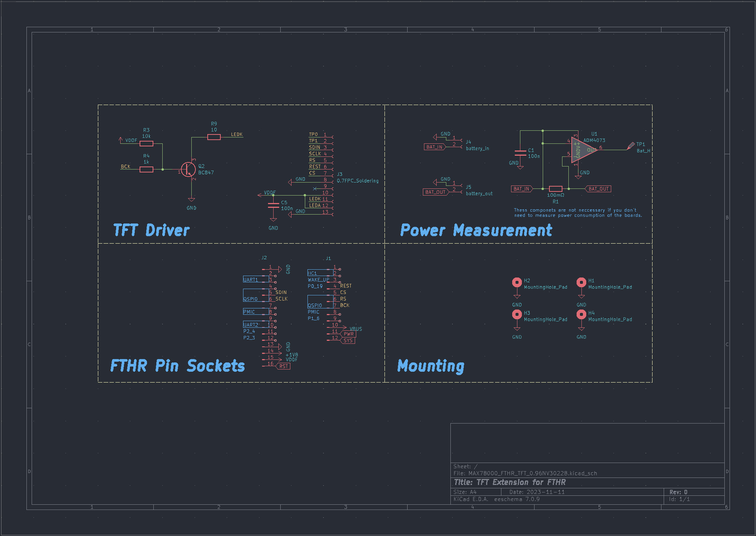Select the "Power Measurement" section title

476,230
